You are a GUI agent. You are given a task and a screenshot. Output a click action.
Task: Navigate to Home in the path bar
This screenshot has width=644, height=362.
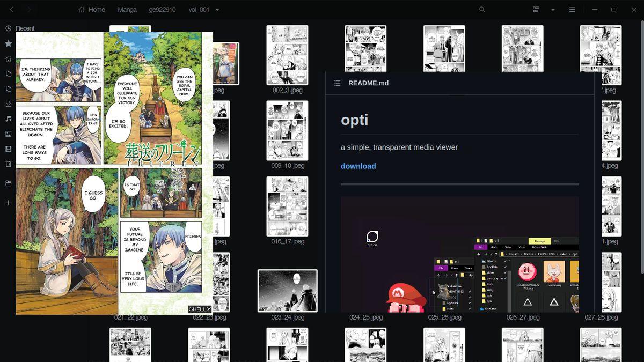[92, 10]
